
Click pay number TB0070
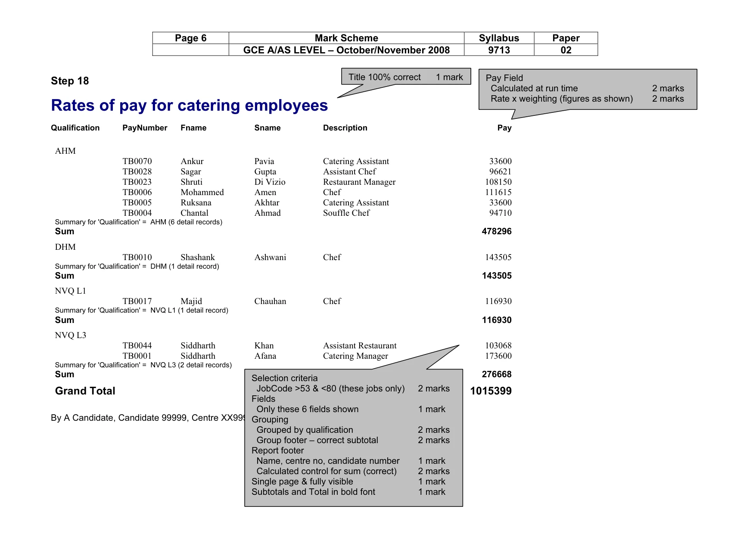point(137,161)
